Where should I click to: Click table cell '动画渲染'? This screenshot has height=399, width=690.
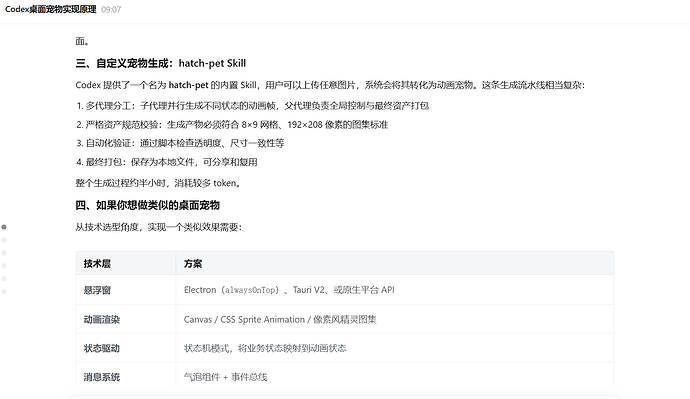click(x=102, y=319)
